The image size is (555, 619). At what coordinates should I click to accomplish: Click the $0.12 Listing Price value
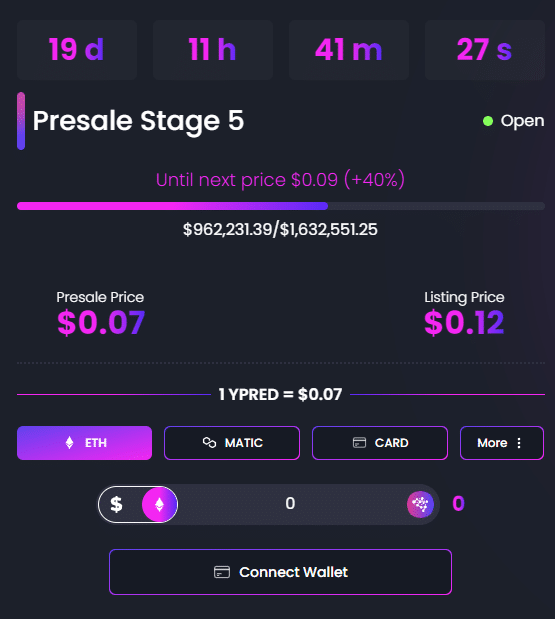[464, 323]
